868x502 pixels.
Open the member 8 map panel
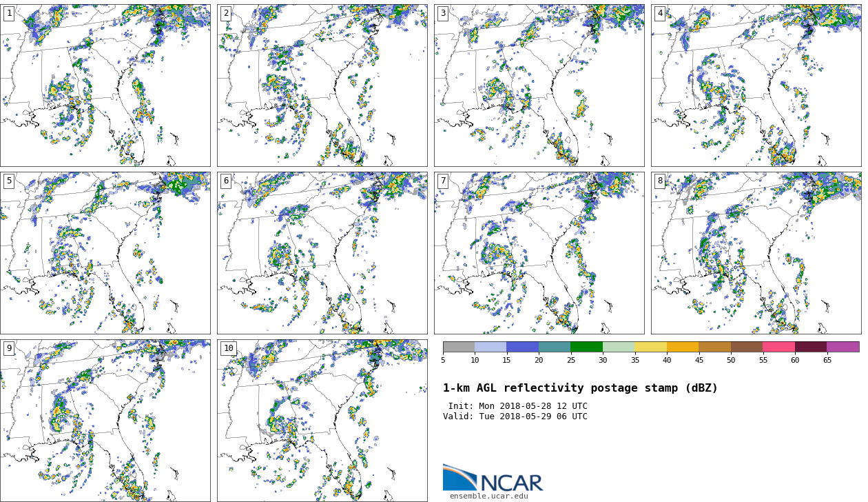[756, 253]
